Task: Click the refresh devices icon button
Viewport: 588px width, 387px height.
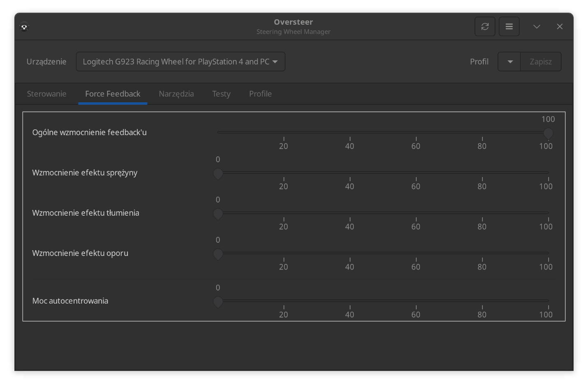Action: click(485, 27)
